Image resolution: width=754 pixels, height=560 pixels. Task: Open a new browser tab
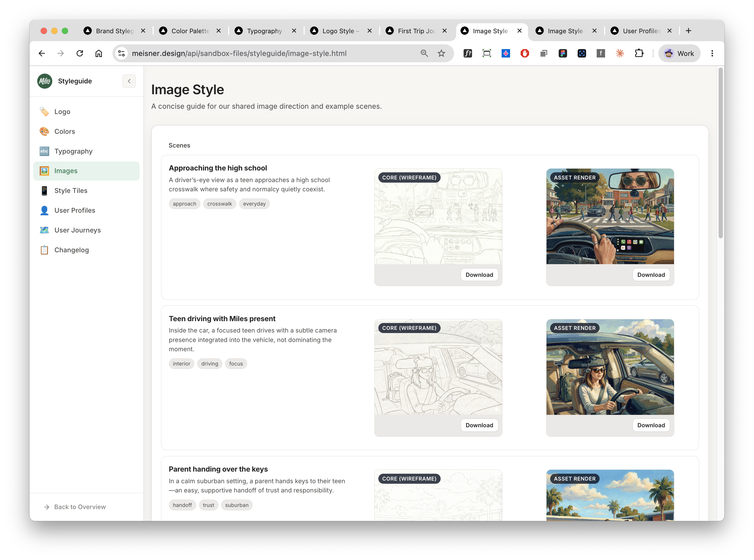tap(688, 31)
